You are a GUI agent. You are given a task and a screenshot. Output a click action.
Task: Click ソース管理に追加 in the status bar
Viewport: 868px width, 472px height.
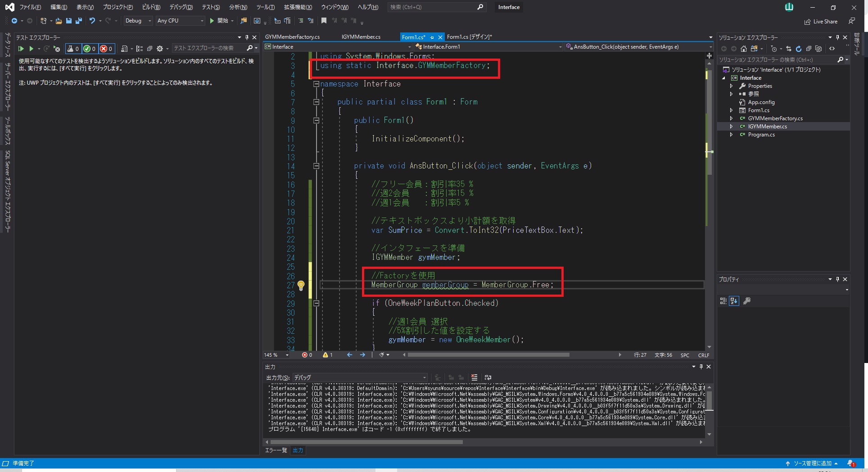813,463
